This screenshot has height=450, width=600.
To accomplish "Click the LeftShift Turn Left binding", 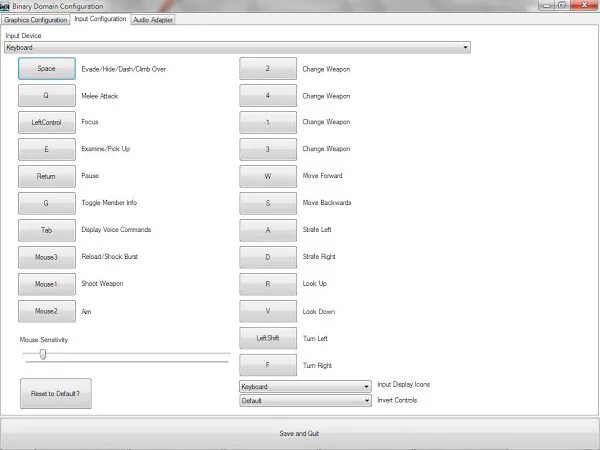I will (268, 338).
